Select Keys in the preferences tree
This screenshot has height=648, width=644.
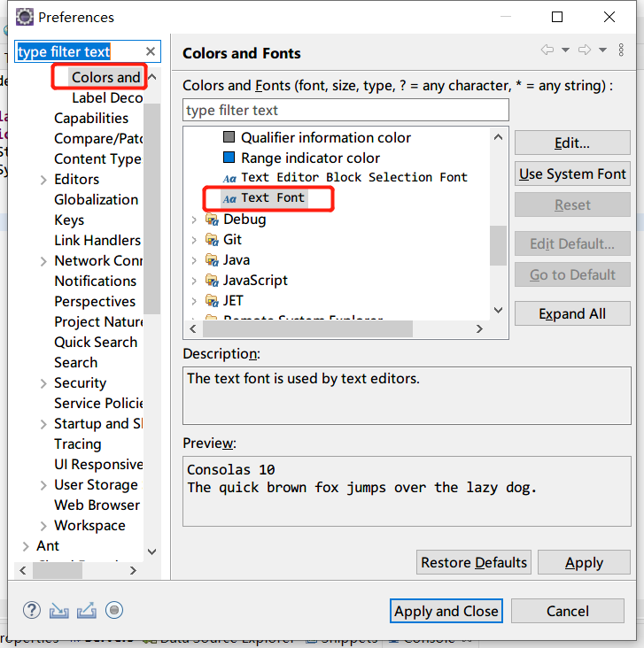click(x=69, y=220)
